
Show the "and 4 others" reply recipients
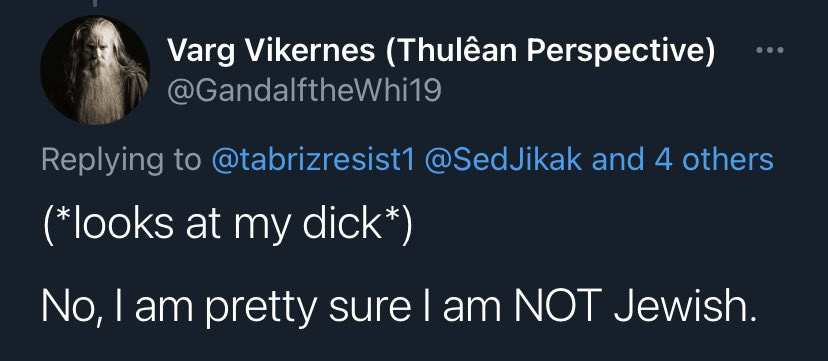point(682,160)
